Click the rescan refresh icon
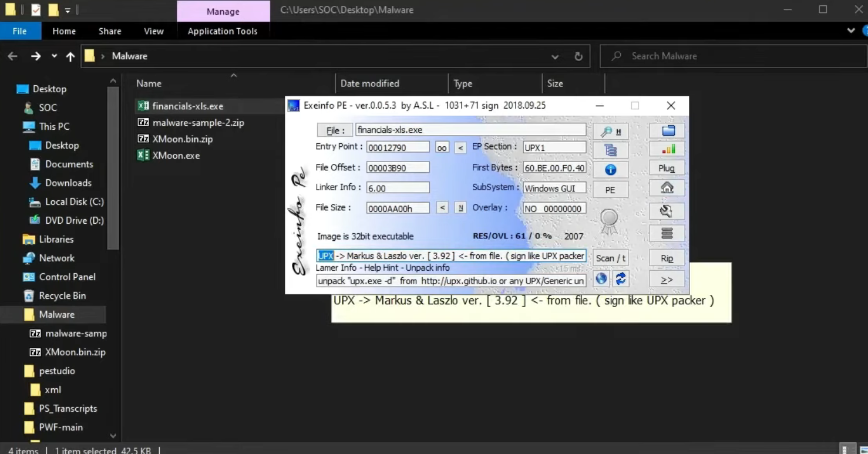Screen dimensions: 868x454 [x=620, y=278]
